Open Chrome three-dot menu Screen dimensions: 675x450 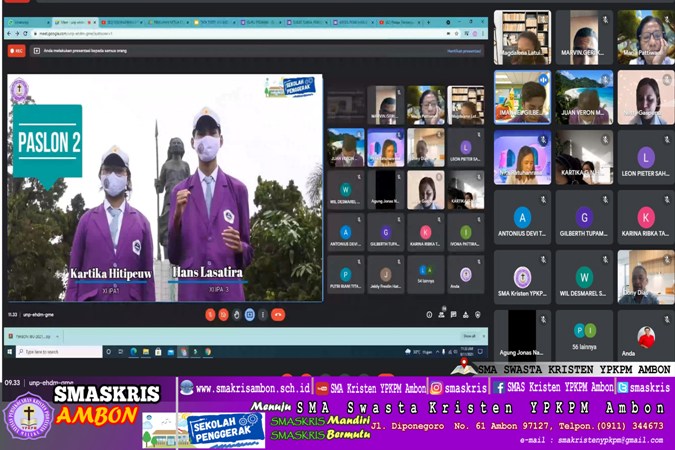[x=483, y=33]
